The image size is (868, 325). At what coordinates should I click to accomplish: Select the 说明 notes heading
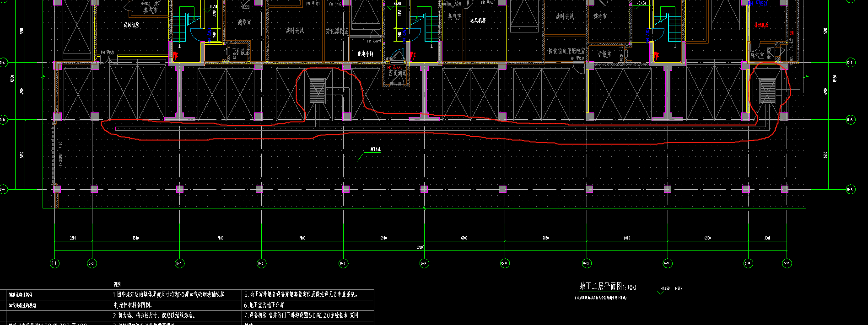point(118,284)
